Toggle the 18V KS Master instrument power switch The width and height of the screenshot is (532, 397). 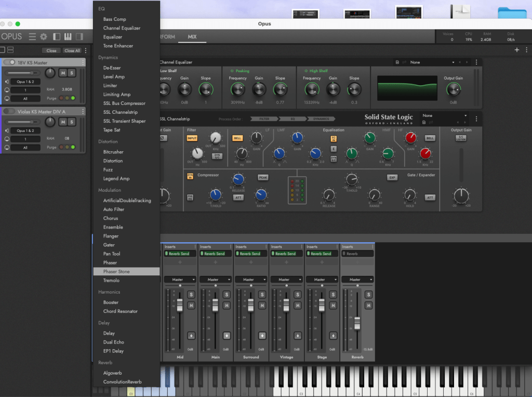pos(9,62)
